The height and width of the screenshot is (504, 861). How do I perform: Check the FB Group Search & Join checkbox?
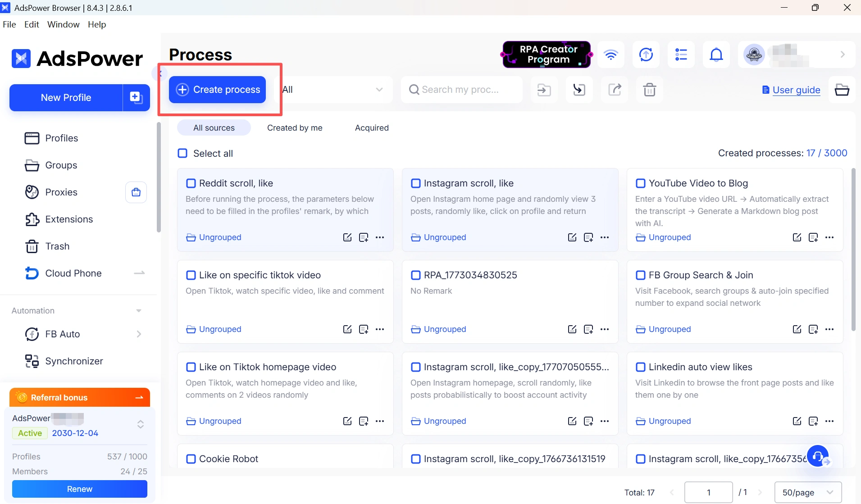[x=641, y=275]
